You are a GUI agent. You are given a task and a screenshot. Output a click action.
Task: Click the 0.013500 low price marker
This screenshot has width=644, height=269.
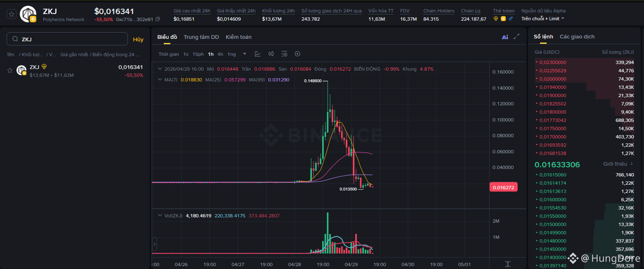pos(348,189)
